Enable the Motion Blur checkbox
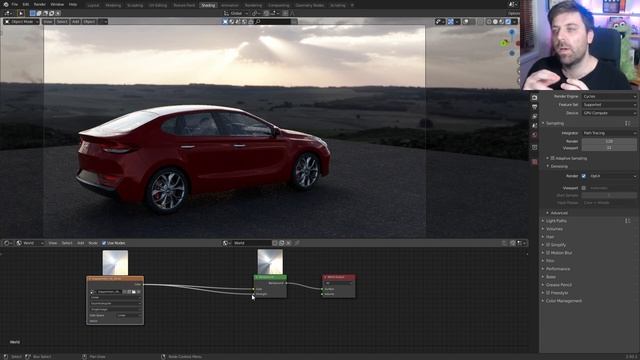 548,253
